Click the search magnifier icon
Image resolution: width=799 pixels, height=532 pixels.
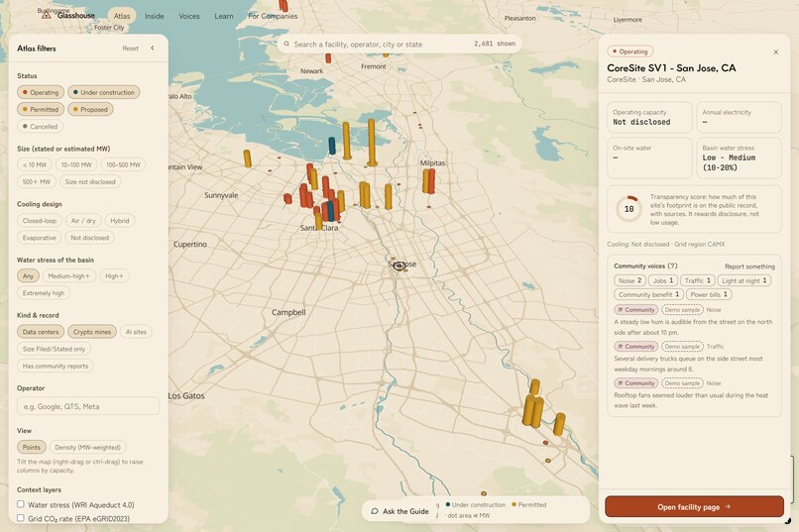click(x=286, y=45)
